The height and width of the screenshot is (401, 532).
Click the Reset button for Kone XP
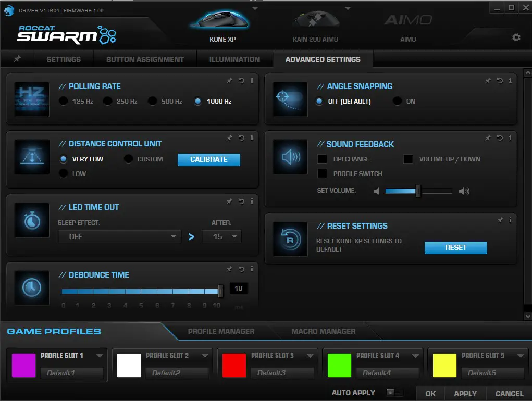[x=455, y=247]
